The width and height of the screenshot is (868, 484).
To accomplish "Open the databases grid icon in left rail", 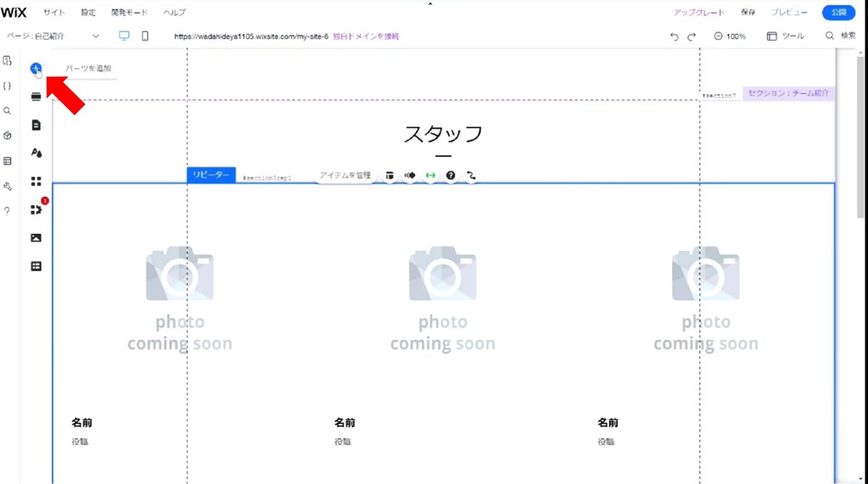I will click(7, 161).
